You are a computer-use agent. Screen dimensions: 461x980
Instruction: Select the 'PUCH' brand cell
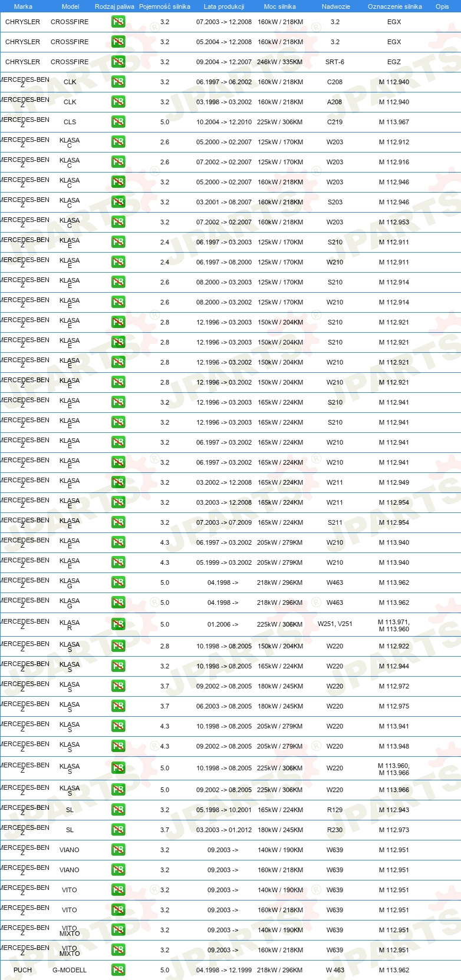(22, 970)
